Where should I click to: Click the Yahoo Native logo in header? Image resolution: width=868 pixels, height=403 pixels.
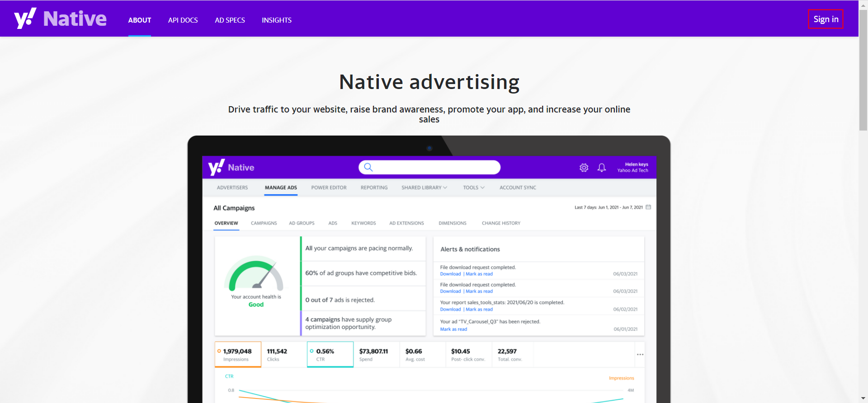(x=60, y=19)
